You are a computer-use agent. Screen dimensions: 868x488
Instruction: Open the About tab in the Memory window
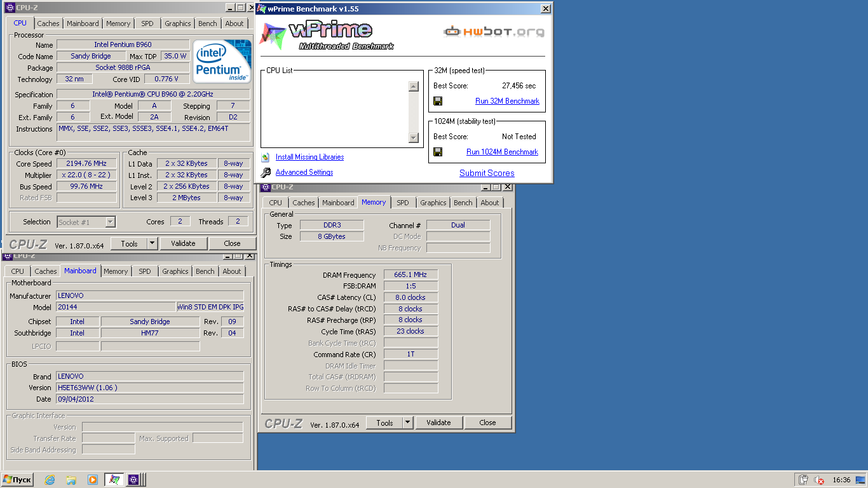(490, 203)
